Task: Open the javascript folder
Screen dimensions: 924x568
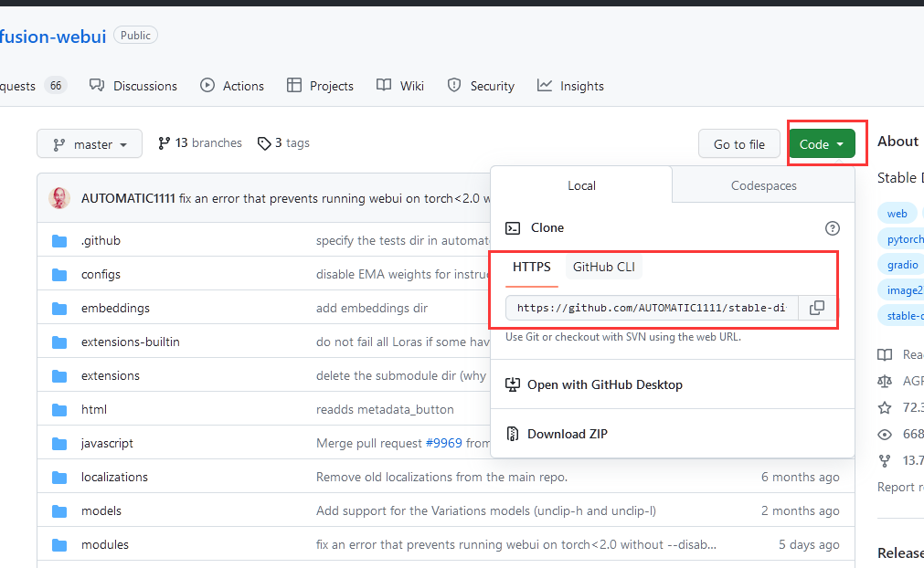Action: pos(107,443)
